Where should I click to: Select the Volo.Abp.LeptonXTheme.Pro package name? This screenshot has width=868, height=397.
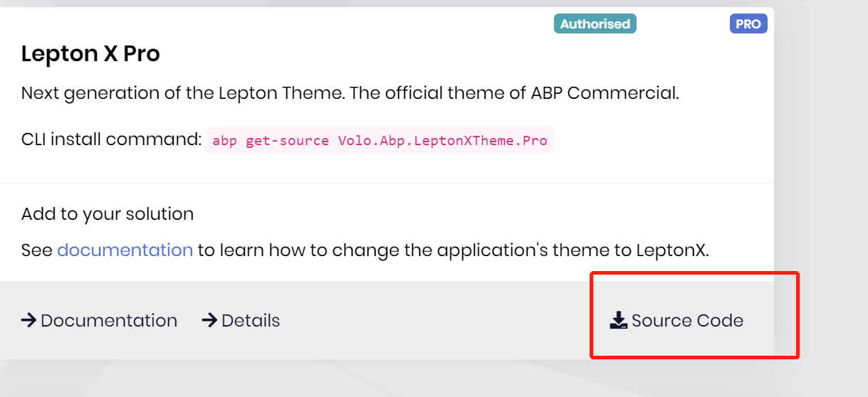442,141
